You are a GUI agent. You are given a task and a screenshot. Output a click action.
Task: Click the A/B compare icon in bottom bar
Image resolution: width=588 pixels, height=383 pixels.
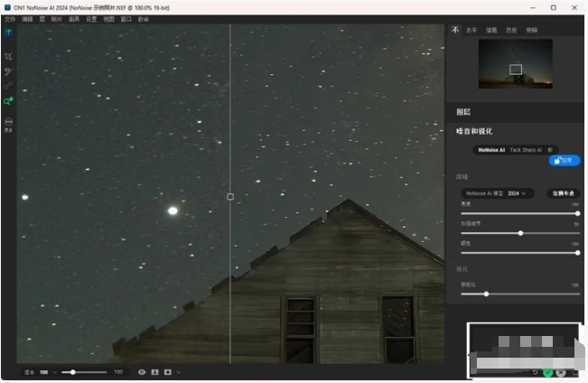tap(154, 372)
